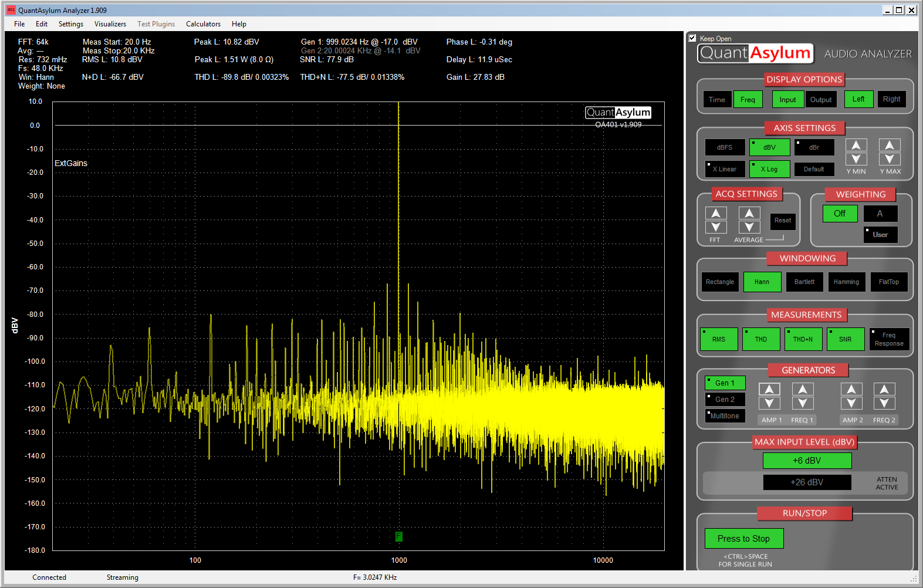923x588 pixels.
Task: Raise FREQ 2 generator frequency
Action: 884,390
